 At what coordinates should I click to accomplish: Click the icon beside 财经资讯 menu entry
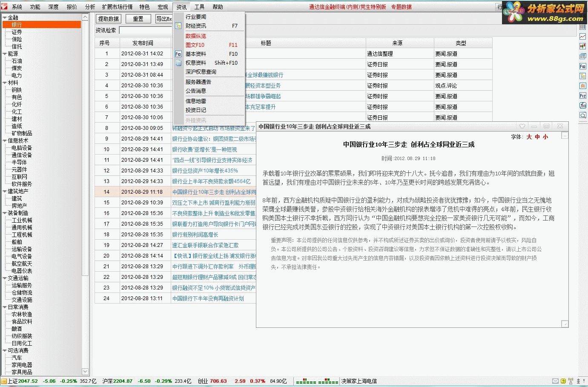tap(178, 26)
